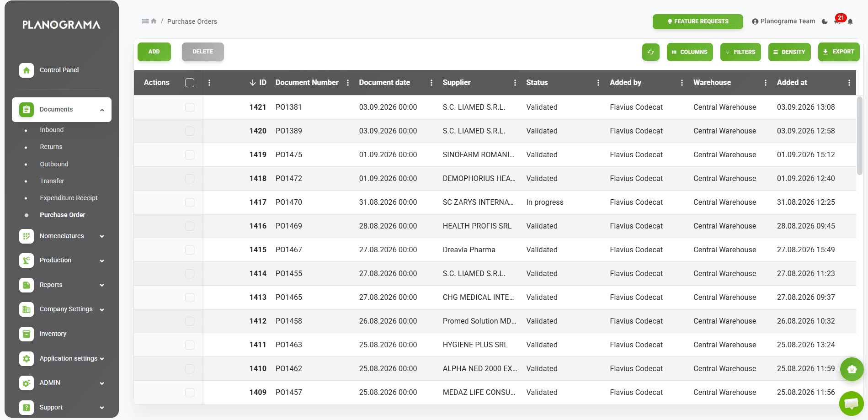Expand the ADMIN menu chevron
The height and width of the screenshot is (420, 868).
[102, 383]
